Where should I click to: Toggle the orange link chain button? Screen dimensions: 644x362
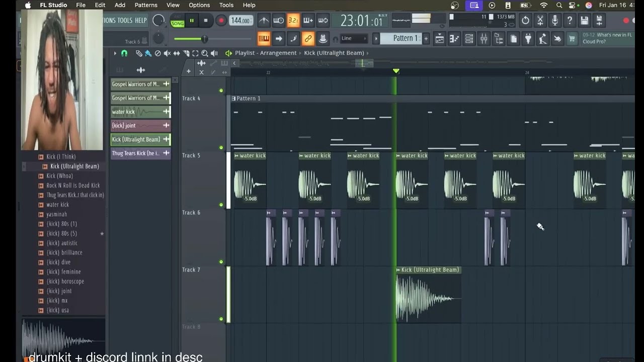[x=308, y=39]
